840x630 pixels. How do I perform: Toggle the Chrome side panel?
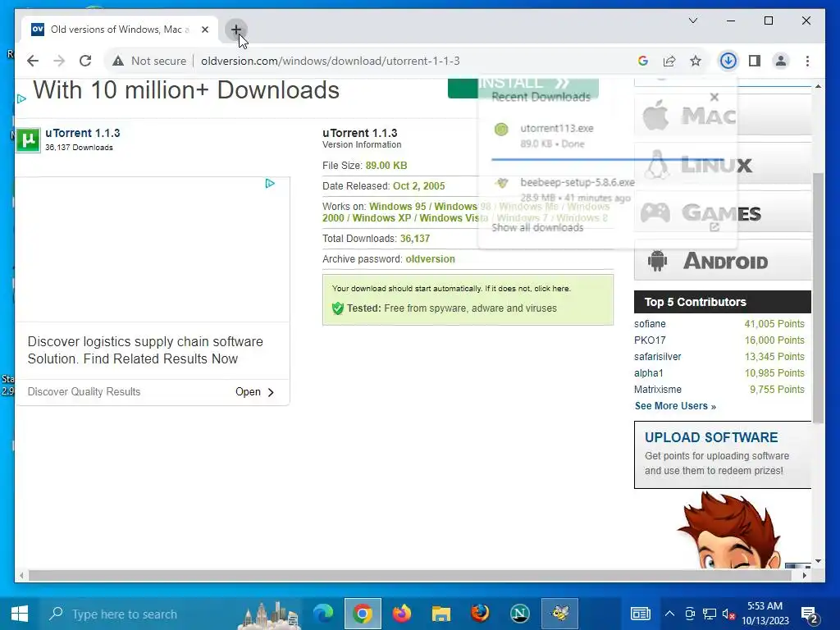tap(755, 61)
